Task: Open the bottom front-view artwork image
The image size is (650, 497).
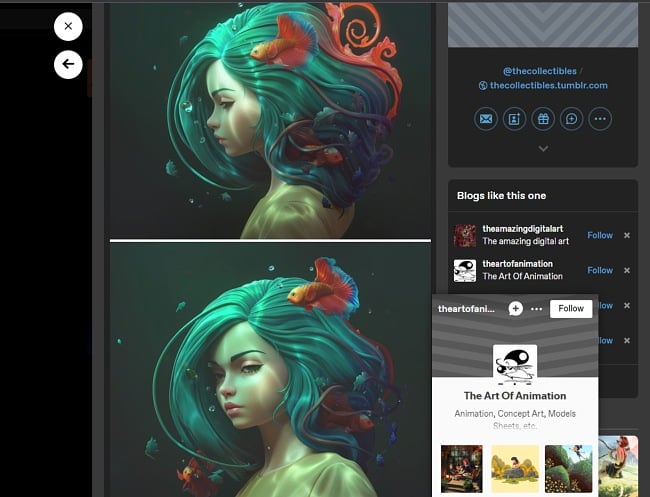Action: pos(270,370)
